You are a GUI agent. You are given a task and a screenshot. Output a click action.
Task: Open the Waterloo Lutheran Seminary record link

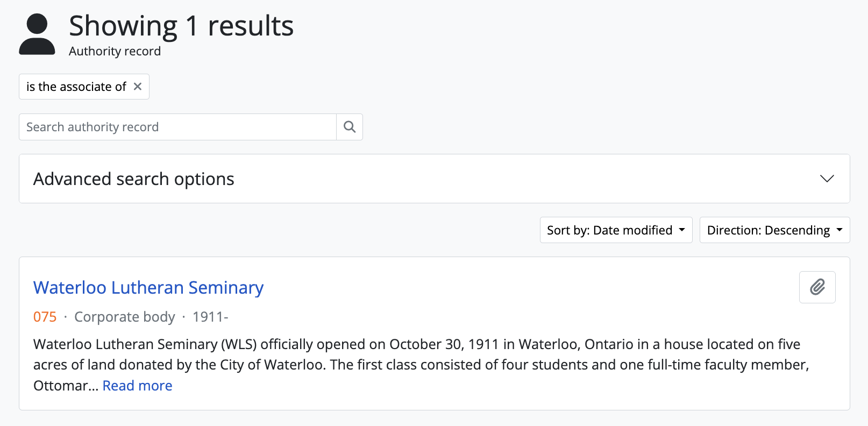tap(148, 288)
